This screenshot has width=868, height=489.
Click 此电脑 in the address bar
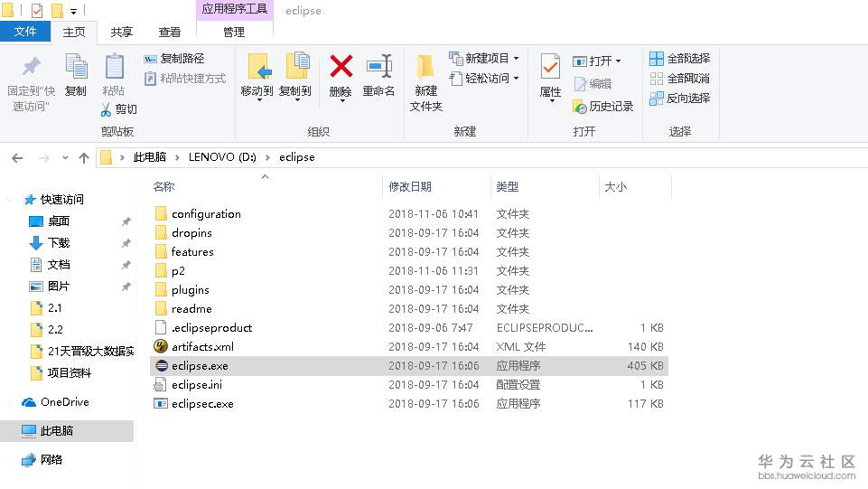150,157
